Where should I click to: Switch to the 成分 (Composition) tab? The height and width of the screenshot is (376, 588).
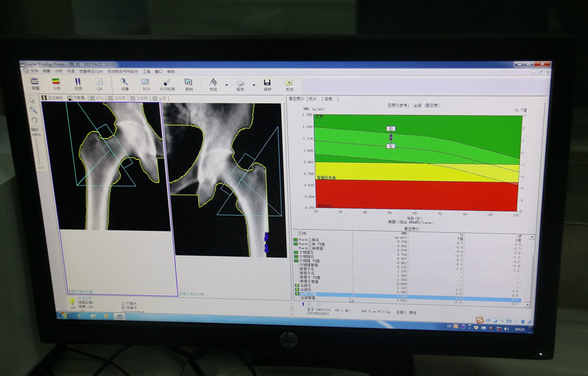[313, 99]
